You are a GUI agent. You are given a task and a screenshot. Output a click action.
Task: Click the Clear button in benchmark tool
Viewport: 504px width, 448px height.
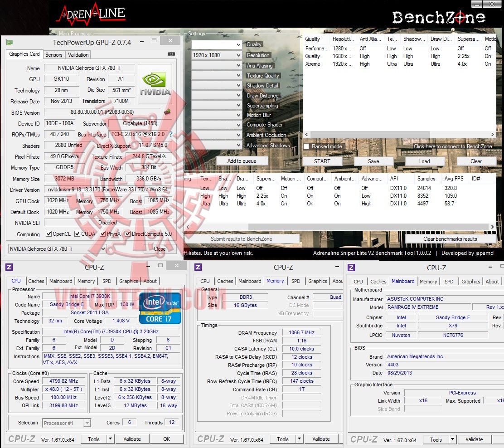pos(476,161)
